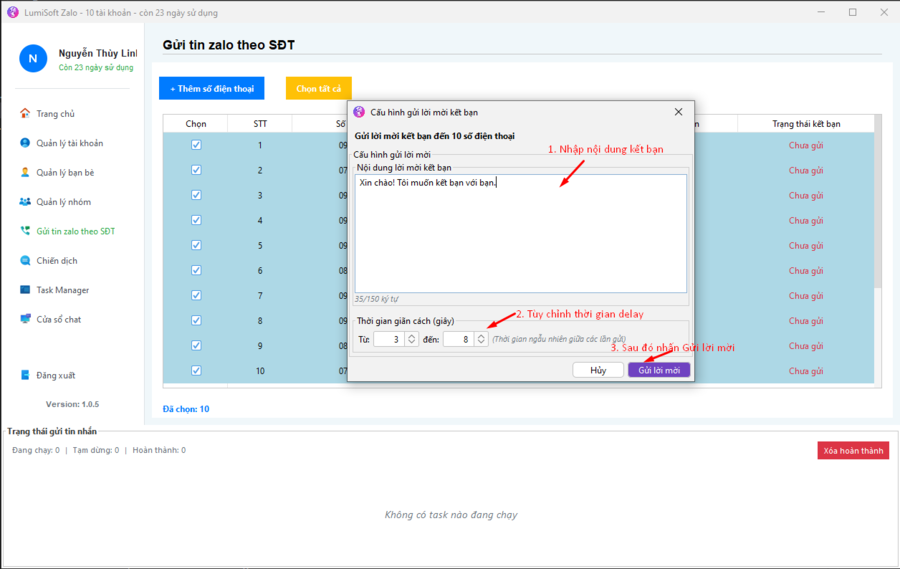Image resolution: width=900 pixels, height=569 pixels.
Task: Cancel the dialog with Hủy button
Action: 598,370
